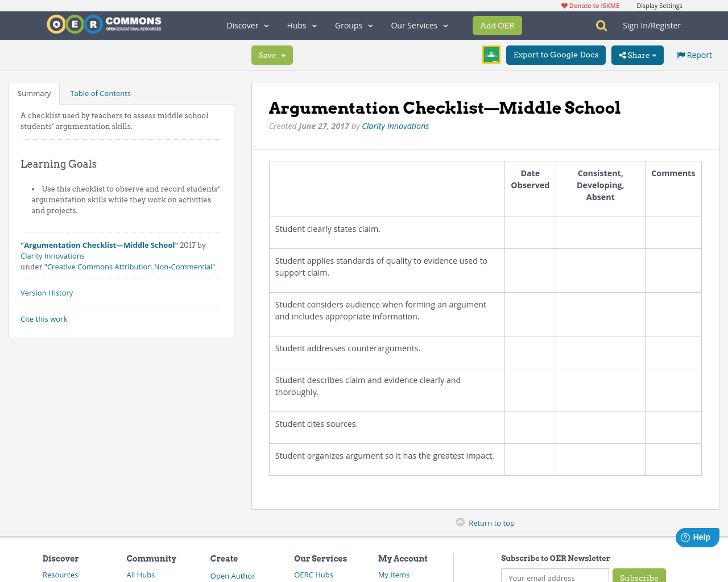Screen dimensions: 728x582
Task: Click the OER Commons logo
Action: [x=104, y=23]
